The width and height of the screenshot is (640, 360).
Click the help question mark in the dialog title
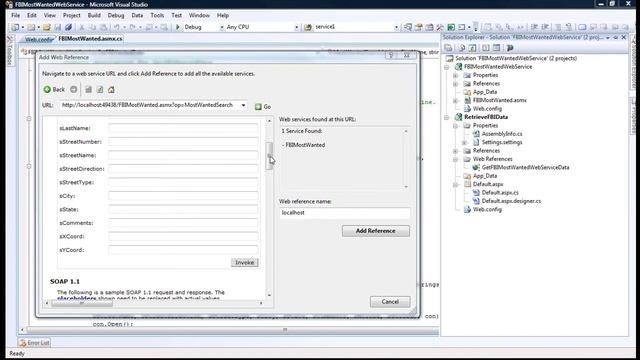click(391, 55)
